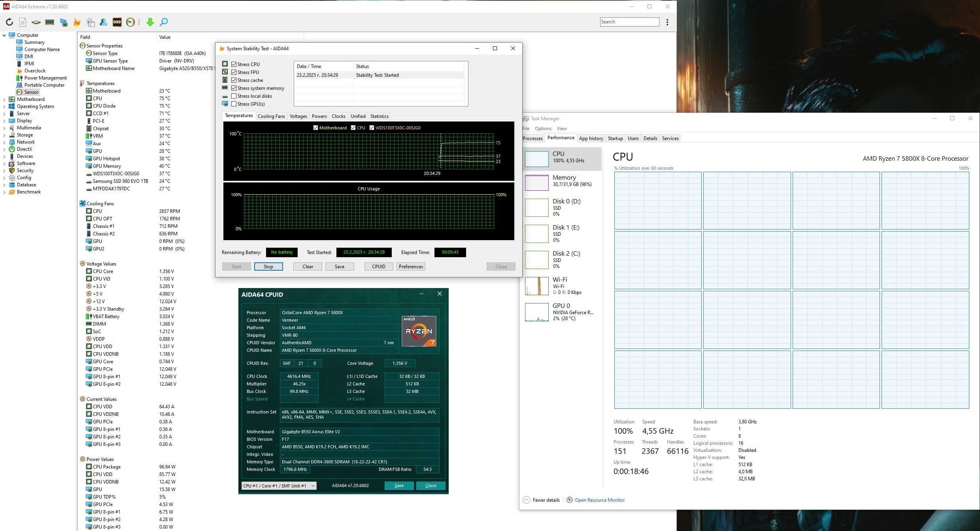Open the three-dot menu in AIDA64
The image size is (980, 531).
(x=667, y=22)
